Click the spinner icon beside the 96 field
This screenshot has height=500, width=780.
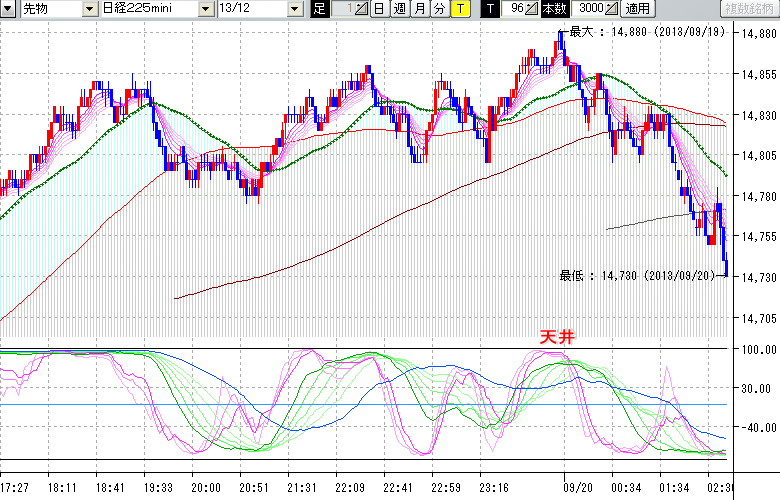pyautogui.click(x=532, y=9)
